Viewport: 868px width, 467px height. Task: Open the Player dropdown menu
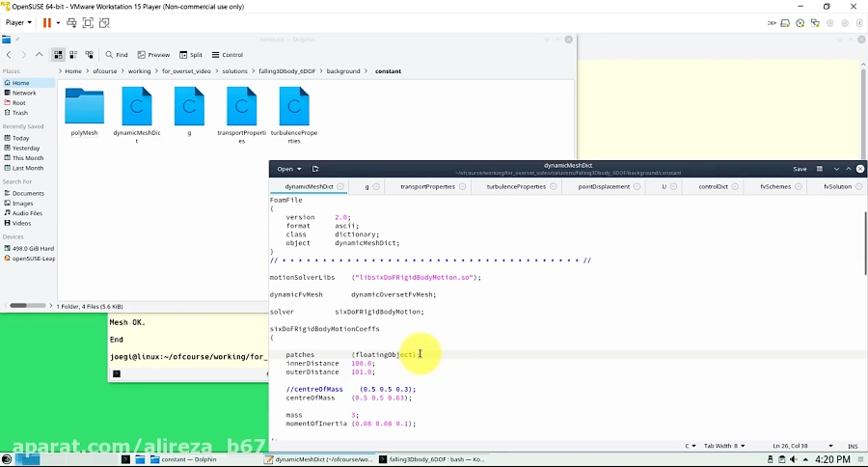[18, 22]
